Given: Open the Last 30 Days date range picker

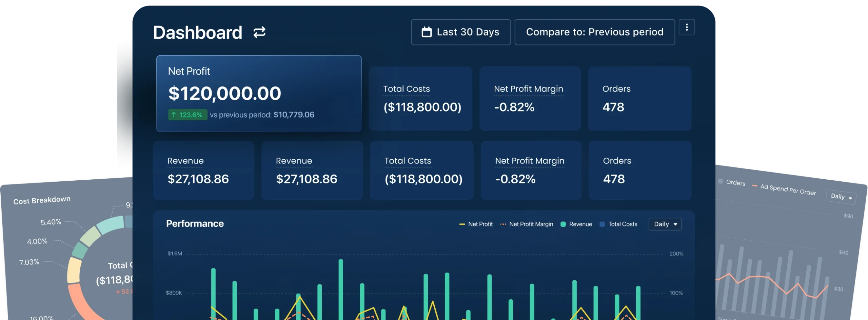Looking at the screenshot, I should coord(461,32).
